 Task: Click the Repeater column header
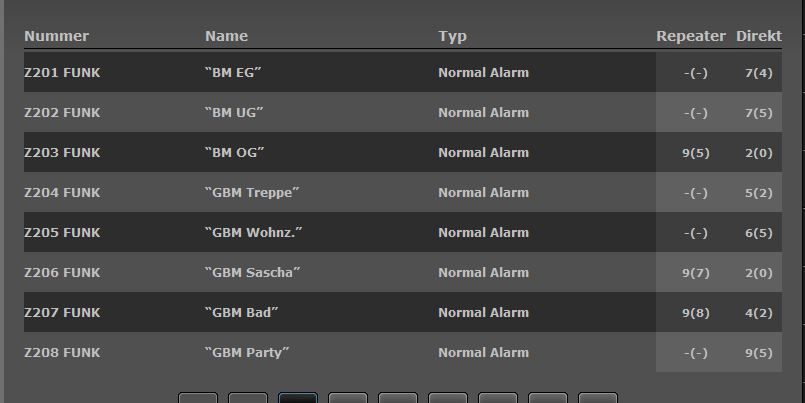(690, 36)
